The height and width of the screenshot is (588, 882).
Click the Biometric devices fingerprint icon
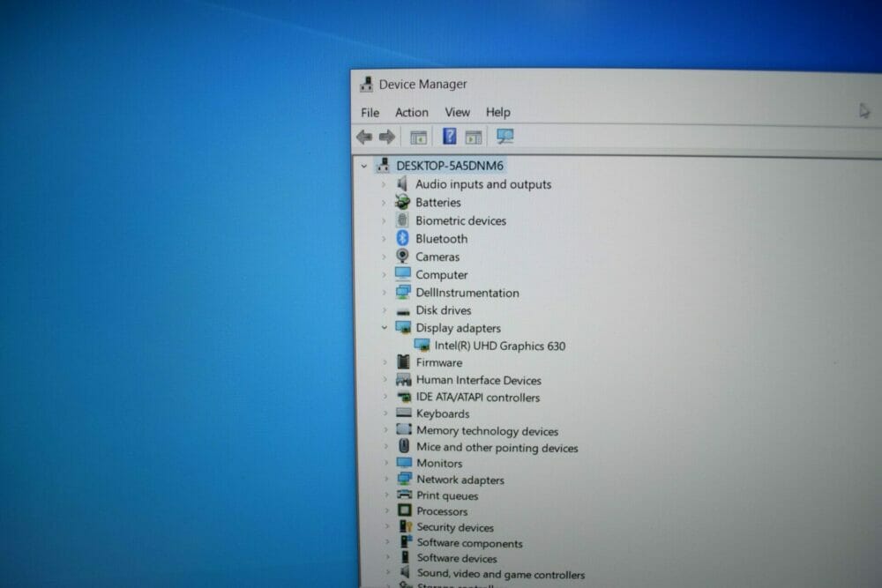point(402,220)
